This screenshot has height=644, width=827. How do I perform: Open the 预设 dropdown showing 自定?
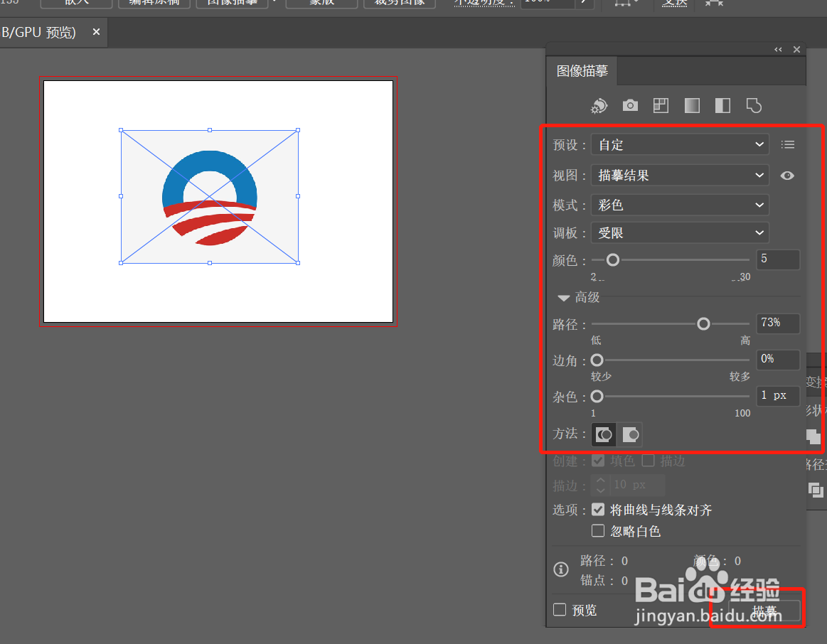coord(680,144)
